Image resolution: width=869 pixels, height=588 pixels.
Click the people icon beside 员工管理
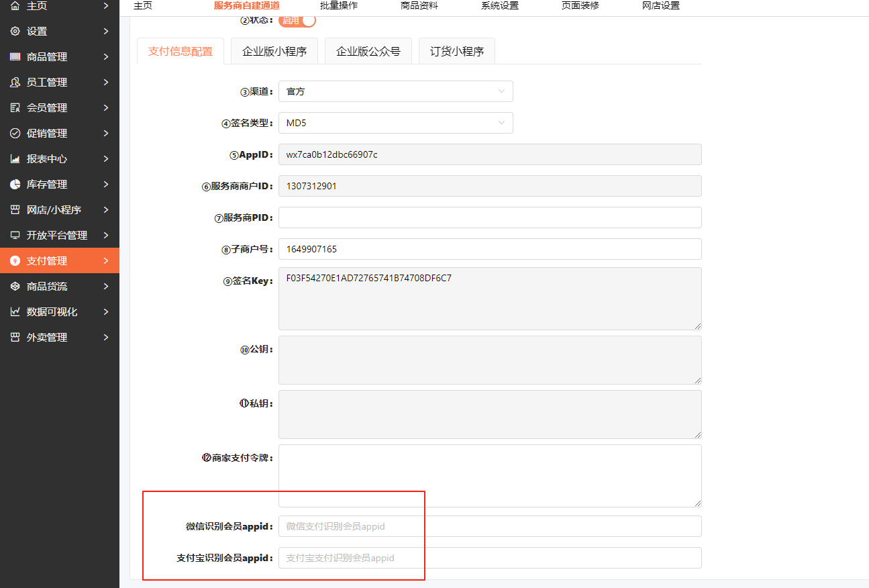(15, 82)
